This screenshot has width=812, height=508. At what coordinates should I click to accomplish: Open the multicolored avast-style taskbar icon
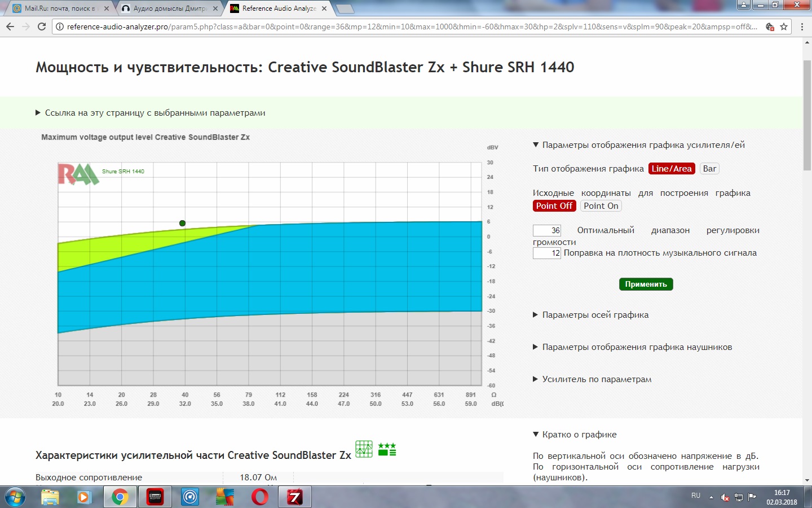coord(224,497)
